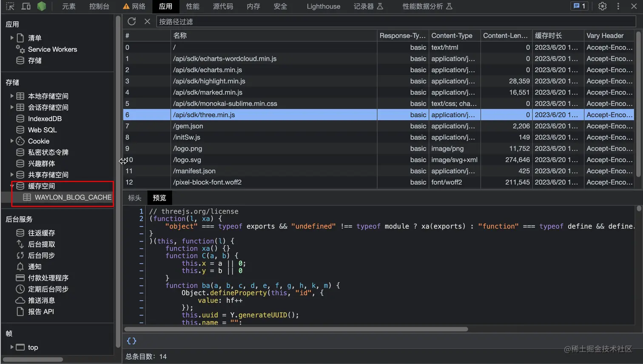643x364 pixels.
Task: Click the refresh cache button
Action: point(132,21)
